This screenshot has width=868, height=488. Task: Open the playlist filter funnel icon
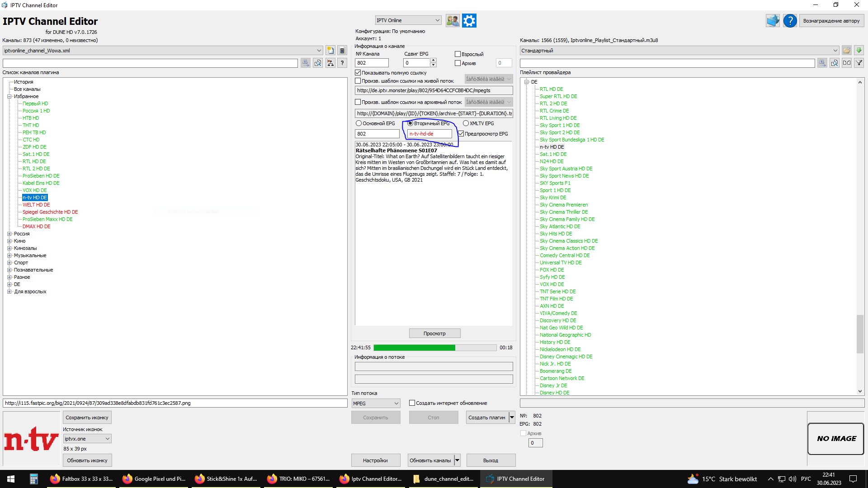pyautogui.click(x=859, y=63)
